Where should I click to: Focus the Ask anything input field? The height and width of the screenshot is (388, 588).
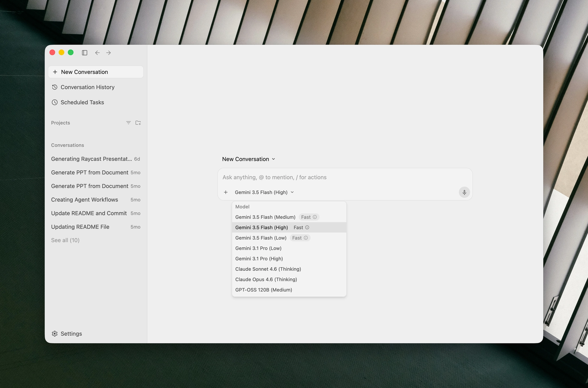click(345, 177)
